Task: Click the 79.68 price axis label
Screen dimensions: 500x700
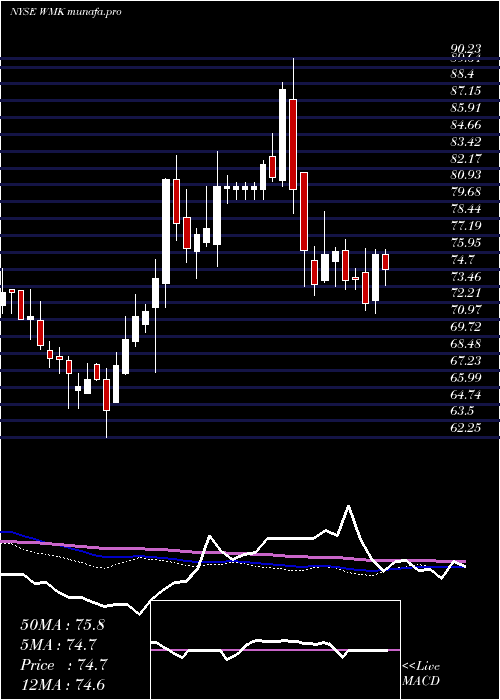Action: 466,192
